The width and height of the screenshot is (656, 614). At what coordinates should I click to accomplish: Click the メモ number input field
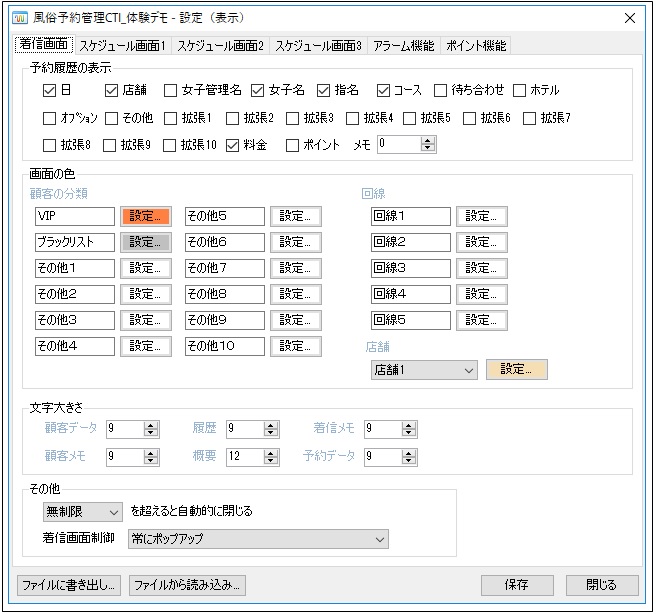coord(398,145)
